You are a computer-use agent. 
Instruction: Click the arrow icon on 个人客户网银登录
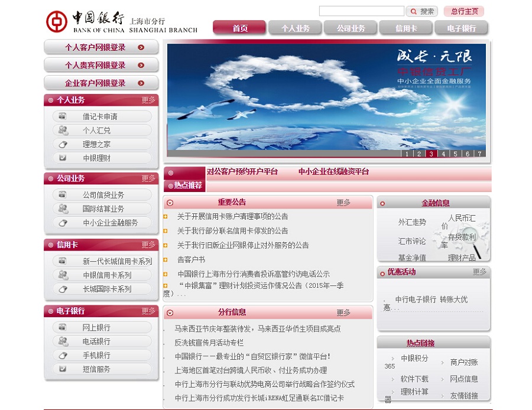141,47
